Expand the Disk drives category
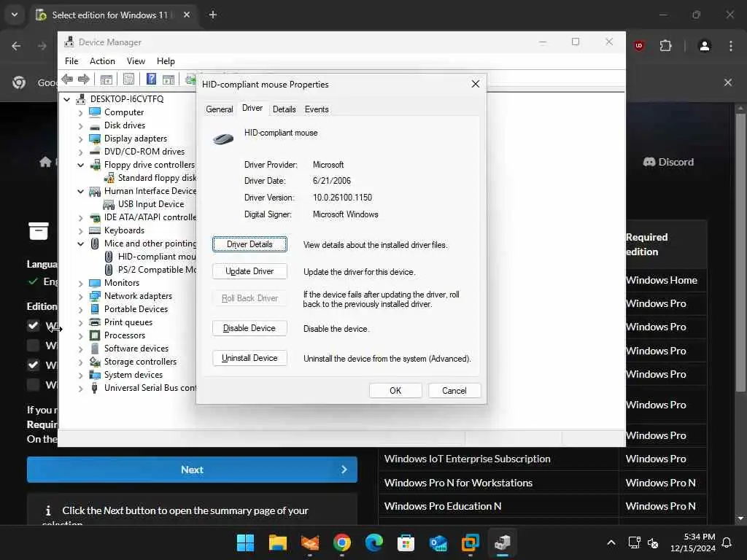Screen dimensions: 747x560 tap(80, 126)
